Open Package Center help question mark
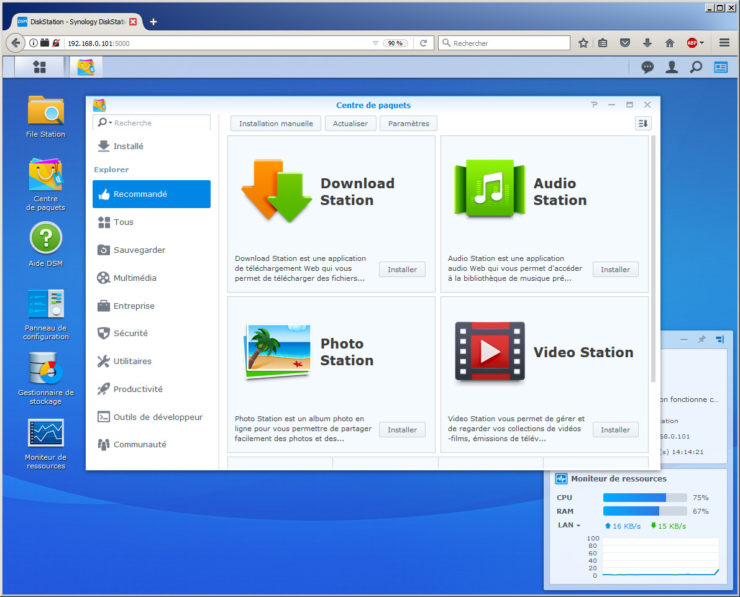This screenshot has height=597, width=740. pyautogui.click(x=594, y=105)
